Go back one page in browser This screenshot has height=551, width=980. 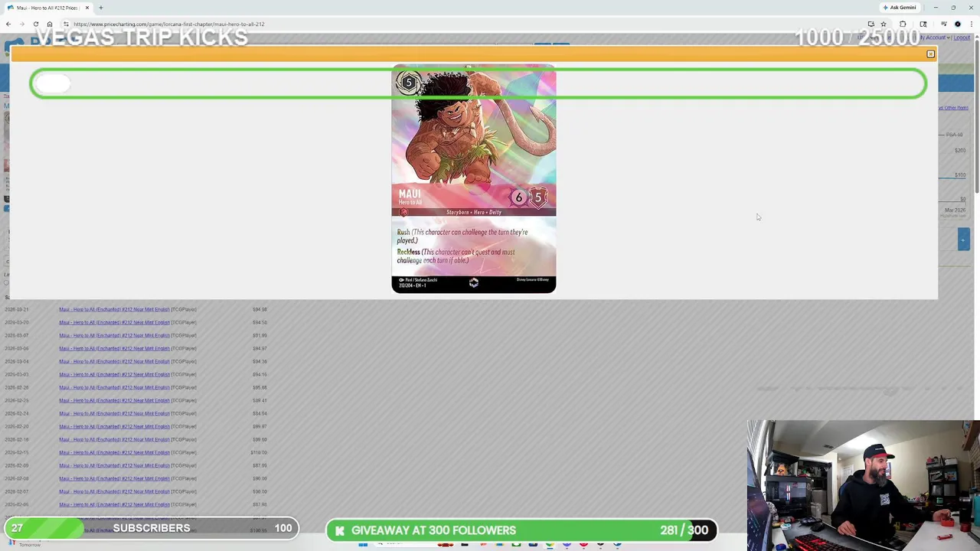pos(8,24)
